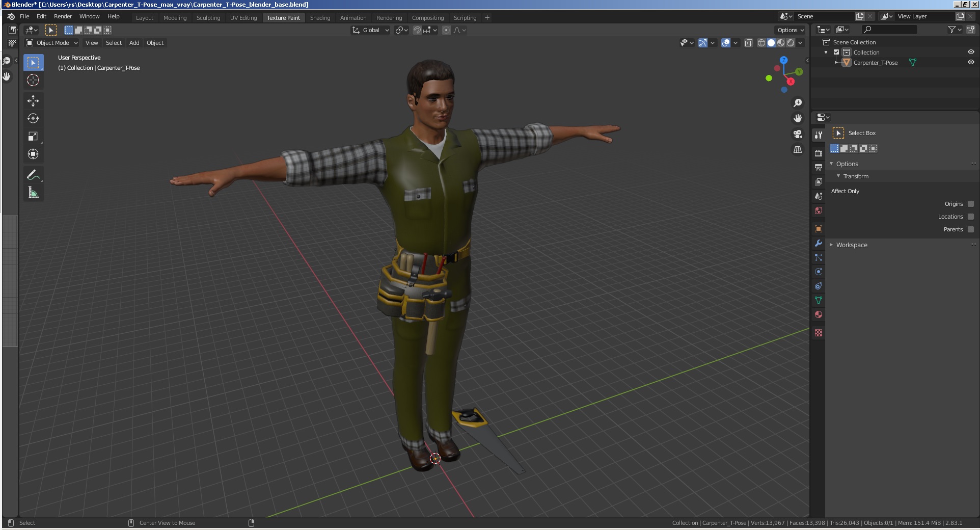Screen dimensions: 980x530
Task: Open Object Mode dropdown
Action: click(52, 43)
